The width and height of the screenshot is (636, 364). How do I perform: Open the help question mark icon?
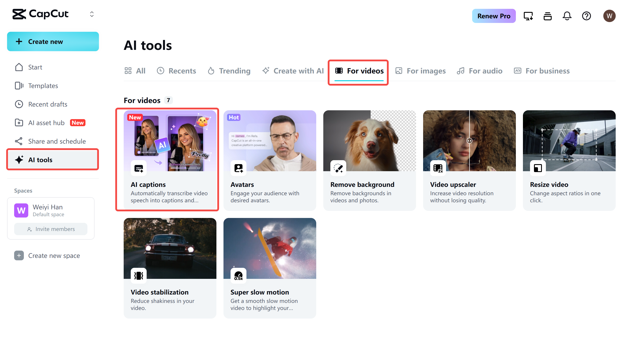587,16
